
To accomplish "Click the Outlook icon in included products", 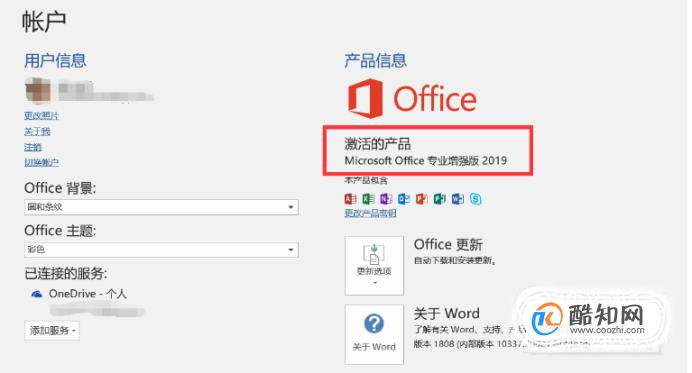I will (x=404, y=199).
